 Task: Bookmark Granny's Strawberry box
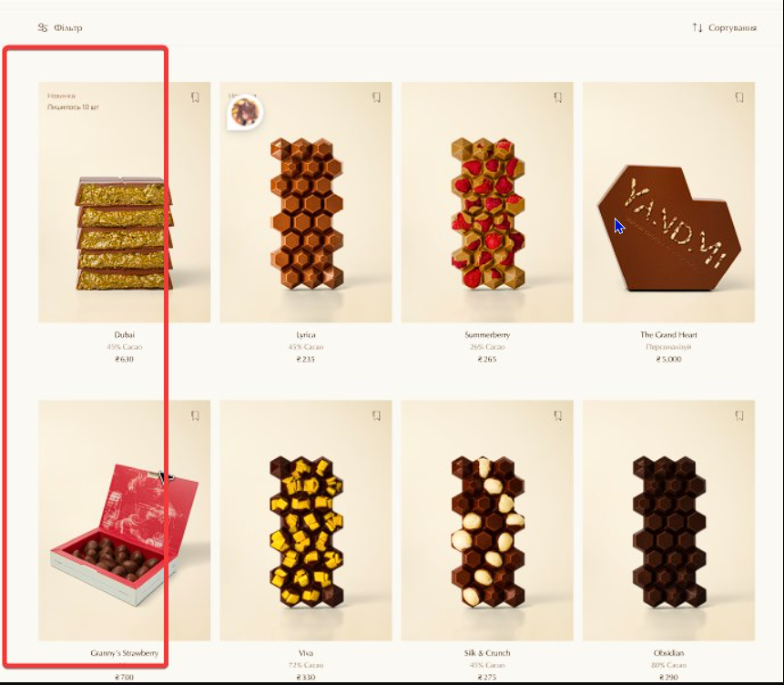(195, 415)
